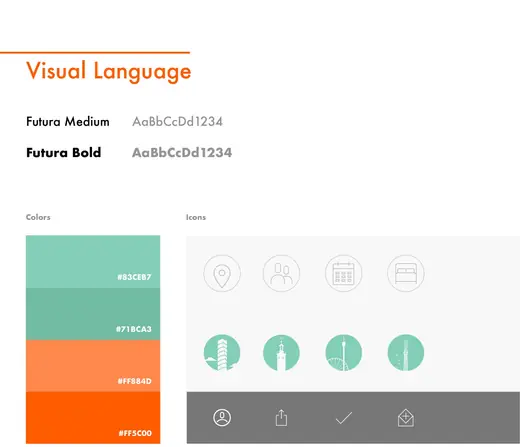Screen dimensions: 520x447
Task: Select the striped tower building icon
Action: click(x=222, y=352)
